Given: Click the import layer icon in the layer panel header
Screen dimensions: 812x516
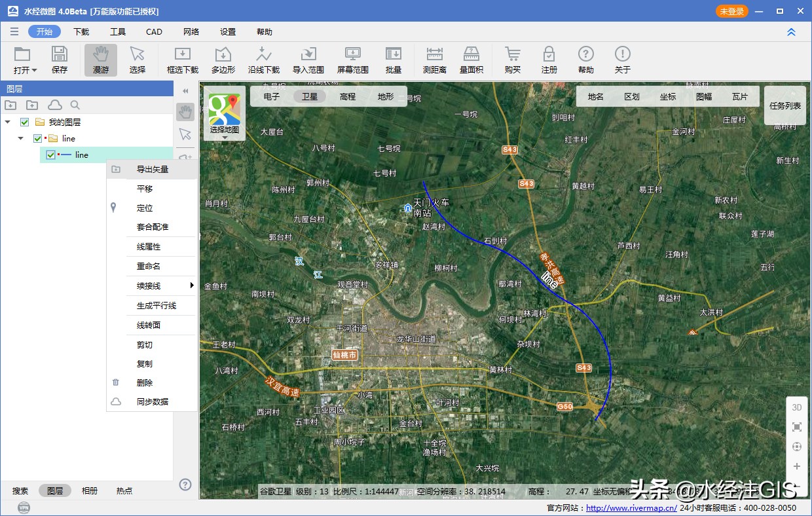Looking at the screenshot, I should point(10,105).
